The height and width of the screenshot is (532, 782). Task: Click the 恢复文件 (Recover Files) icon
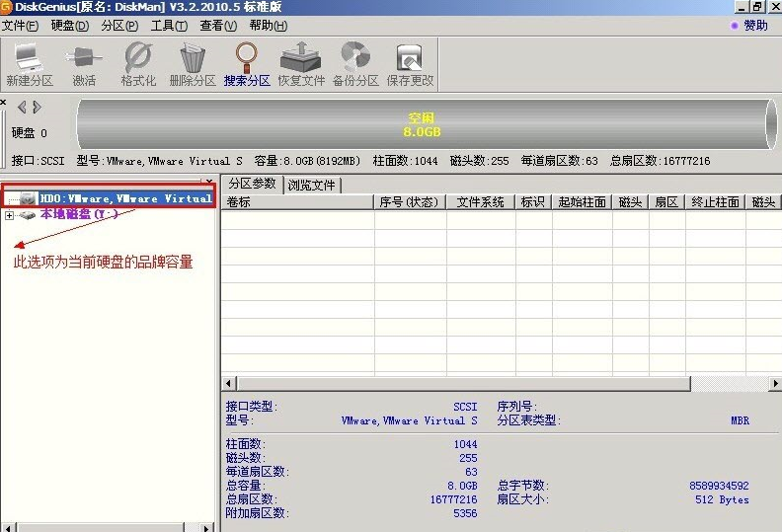tap(300, 64)
